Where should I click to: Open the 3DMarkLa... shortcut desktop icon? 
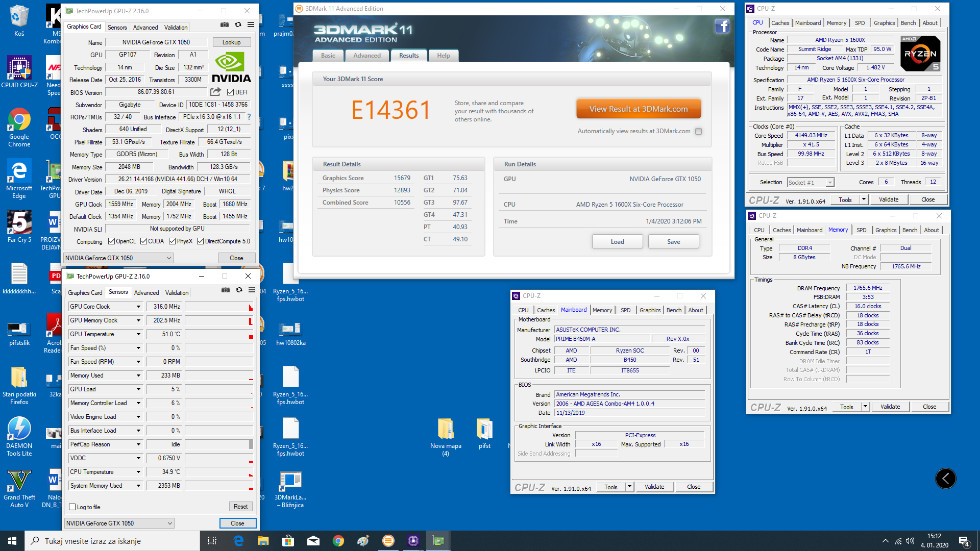pyautogui.click(x=290, y=490)
